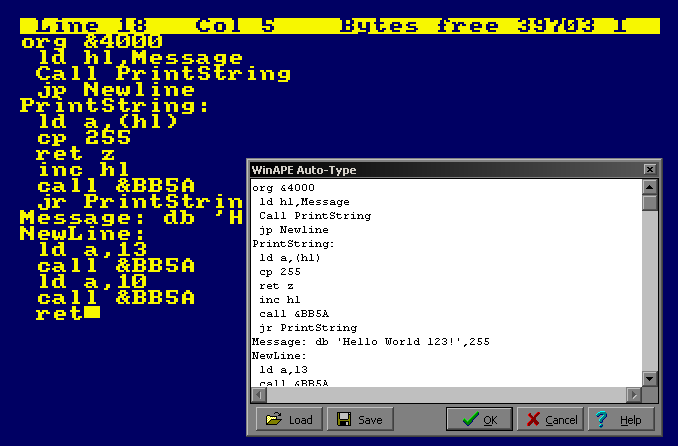The image size is (678, 446).
Task: Click the Save button with floppy icon
Action: click(360, 419)
